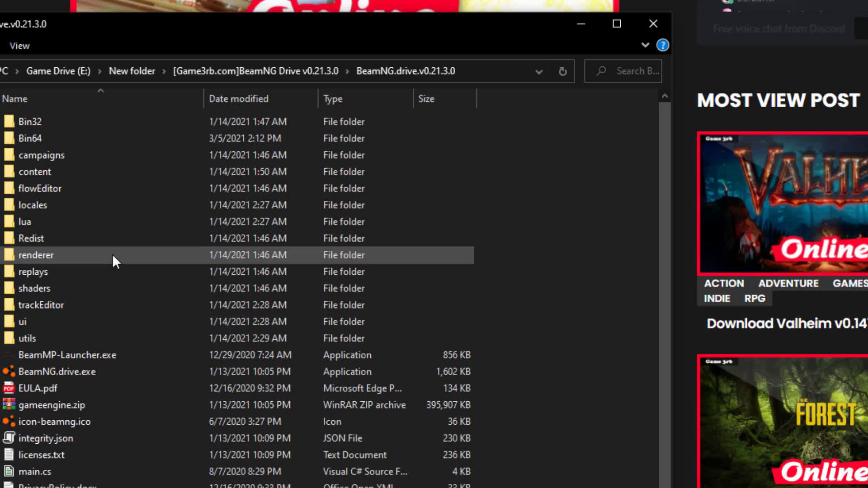Open the address bar history dropdown
Image resolution: width=868 pixels, height=488 pixels.
pyautogui.click(x=538, y=71)
